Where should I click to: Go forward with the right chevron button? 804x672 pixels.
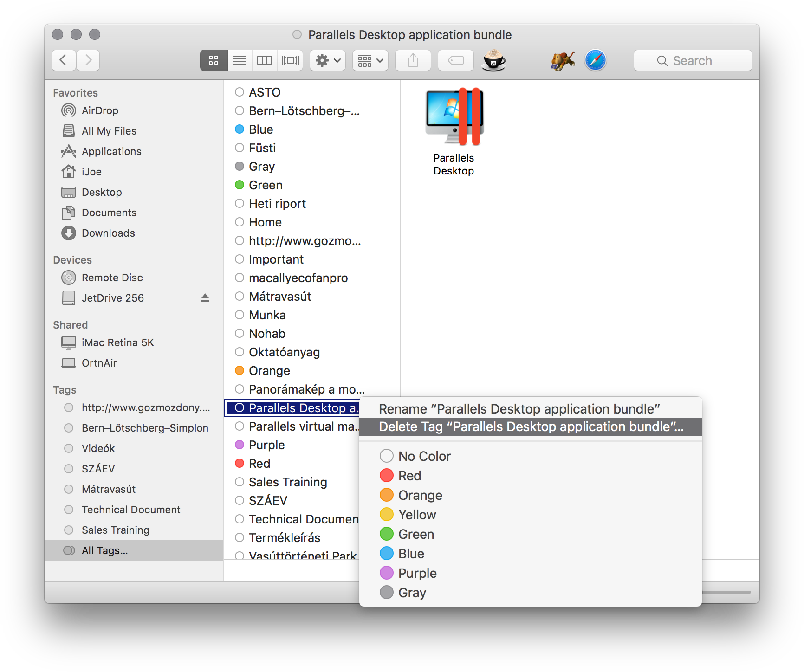(88, 60)
